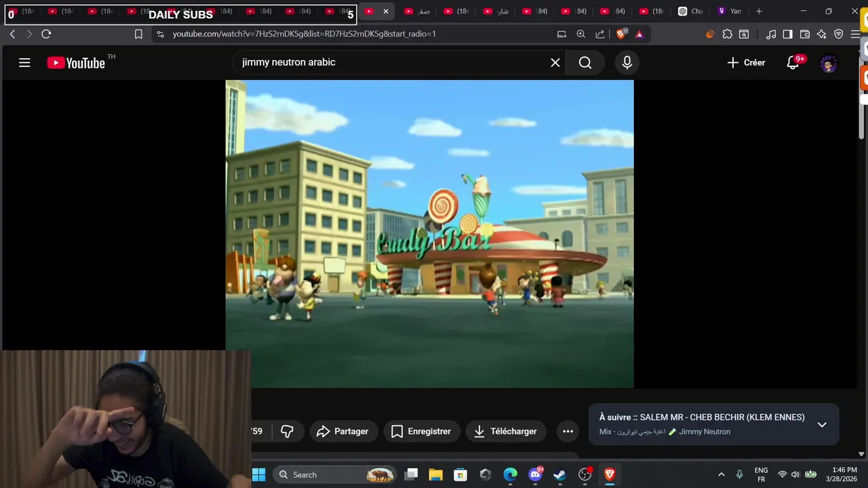This screenshot has width=868, height=488.
Task: Toggle Brave VPN shield icon
Action: coord(839,34)
